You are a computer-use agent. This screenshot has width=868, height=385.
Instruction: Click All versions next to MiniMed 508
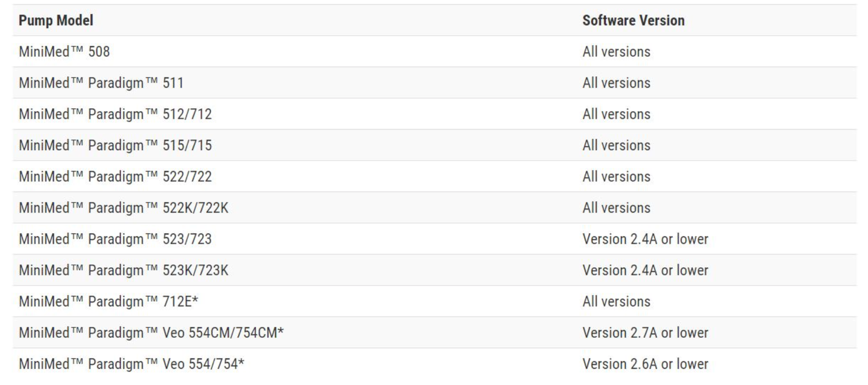(616, 51)
